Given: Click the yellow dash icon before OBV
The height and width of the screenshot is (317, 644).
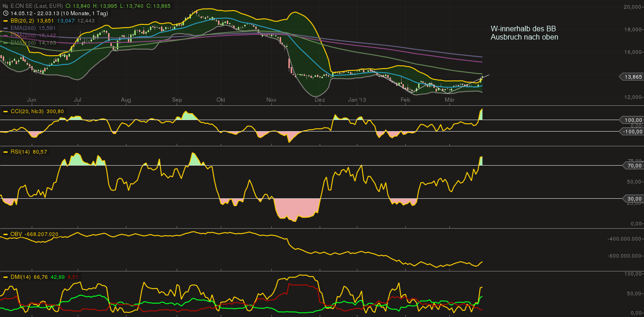Looking at the screenshot, I should click(x=6, y=234).
